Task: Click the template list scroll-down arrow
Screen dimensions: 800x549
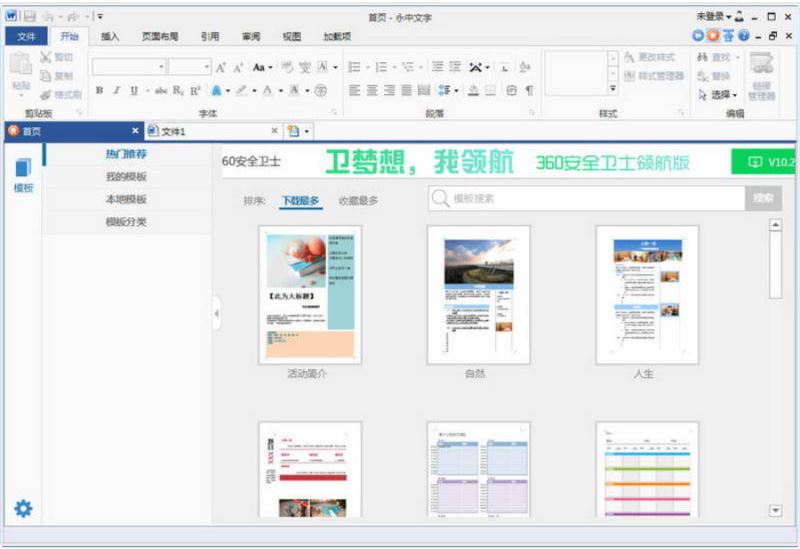Action: (776, 510)
